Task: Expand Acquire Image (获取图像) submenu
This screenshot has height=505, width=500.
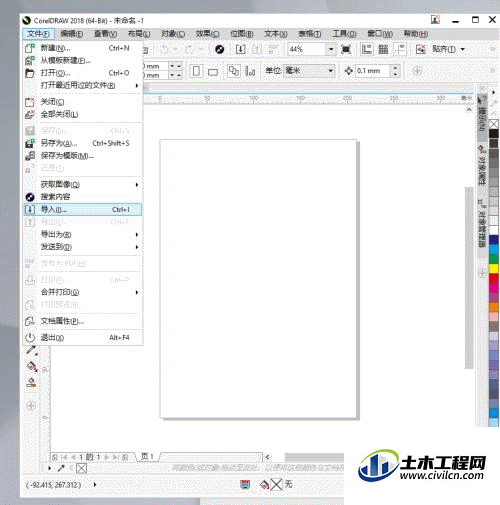Action: click(x=83, y=185)
